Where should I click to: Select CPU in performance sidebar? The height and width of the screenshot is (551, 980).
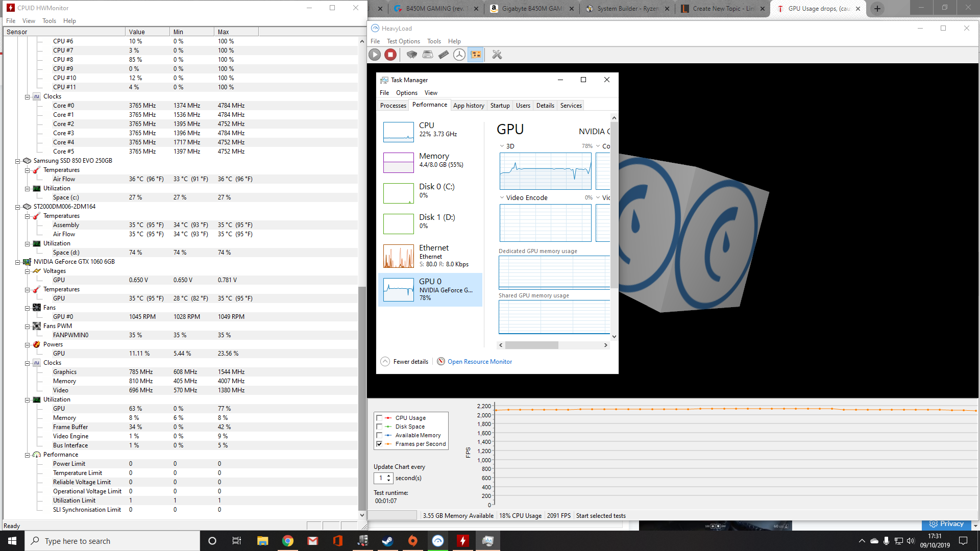pyautogui.click(x=431, y=132)
